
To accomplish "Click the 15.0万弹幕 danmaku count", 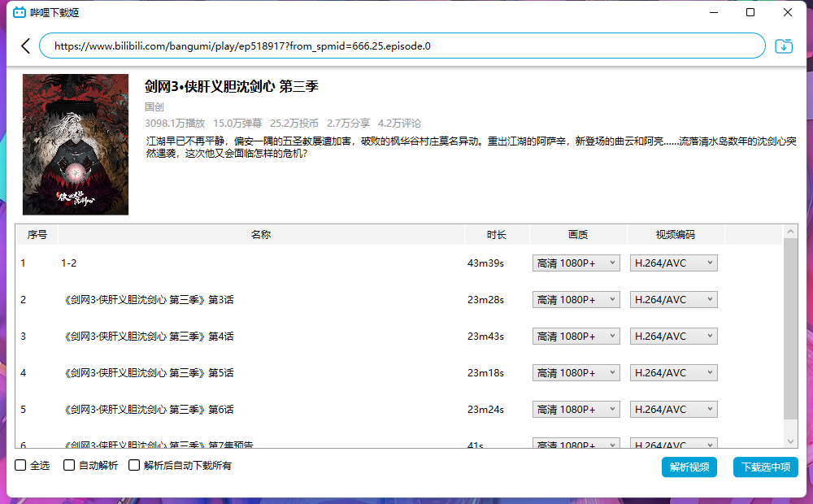I will pyautogui.click(x=237, y=124).
